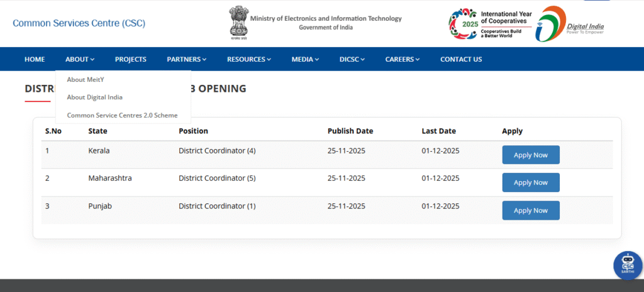Click Kerala's publish date 25-11-2025

point(347,151)
